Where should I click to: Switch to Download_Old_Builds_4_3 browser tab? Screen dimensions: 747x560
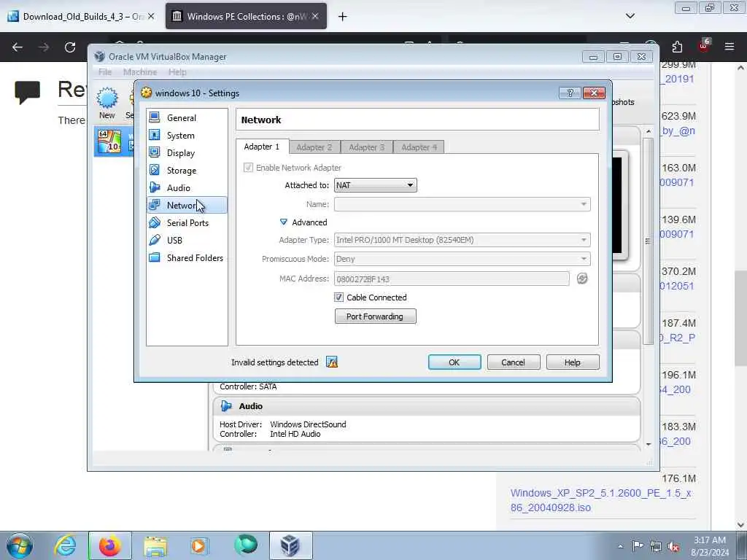point(81,16)
